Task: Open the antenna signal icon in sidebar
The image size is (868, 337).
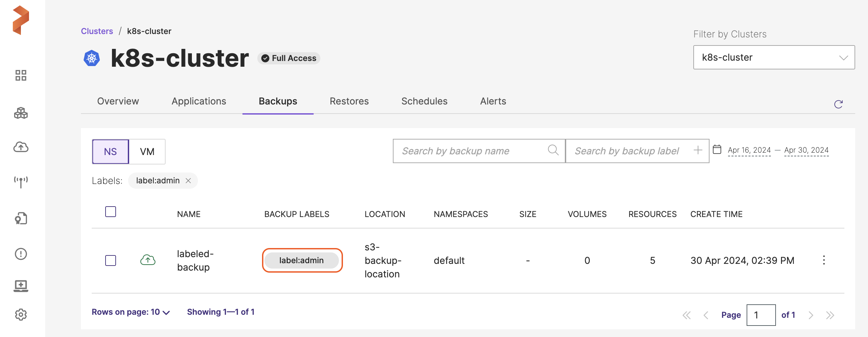Action: tap(21, 182)
